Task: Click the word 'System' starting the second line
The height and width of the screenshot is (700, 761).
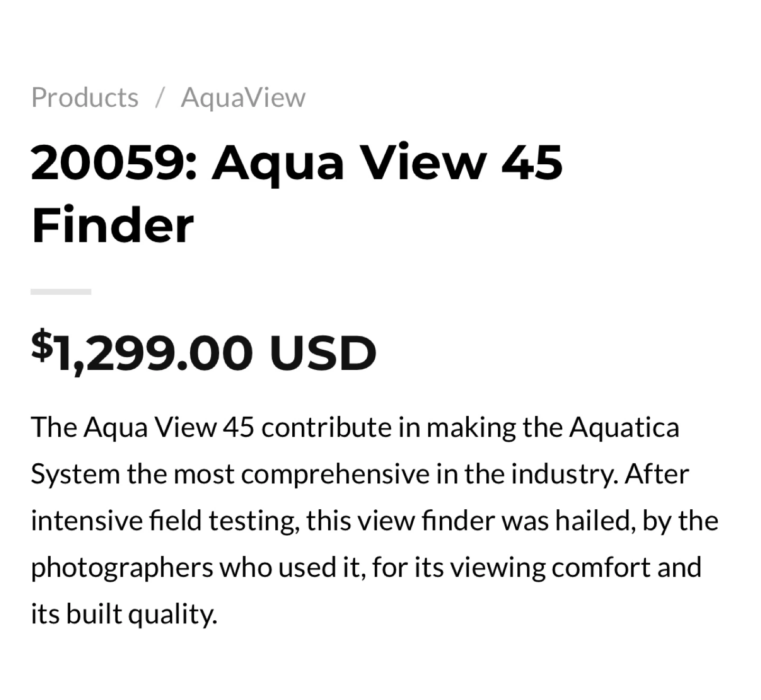Action: 76,474
